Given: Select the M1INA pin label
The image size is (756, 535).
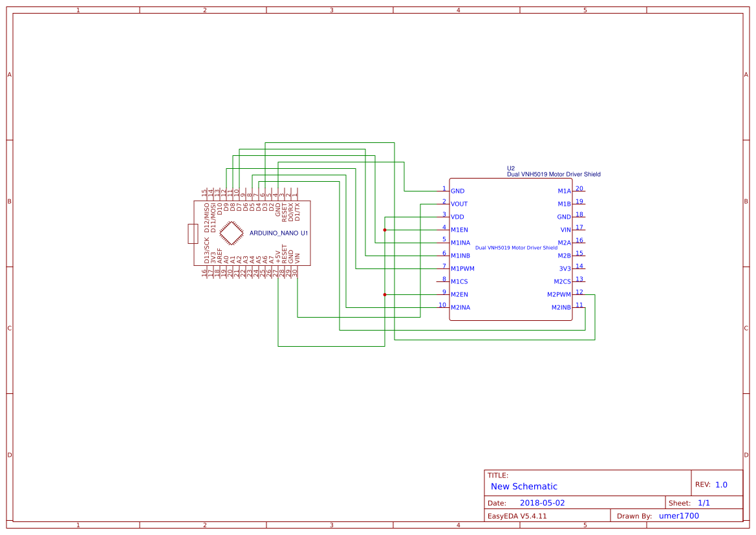Looking at the screenshot, I should click(460, 243).
